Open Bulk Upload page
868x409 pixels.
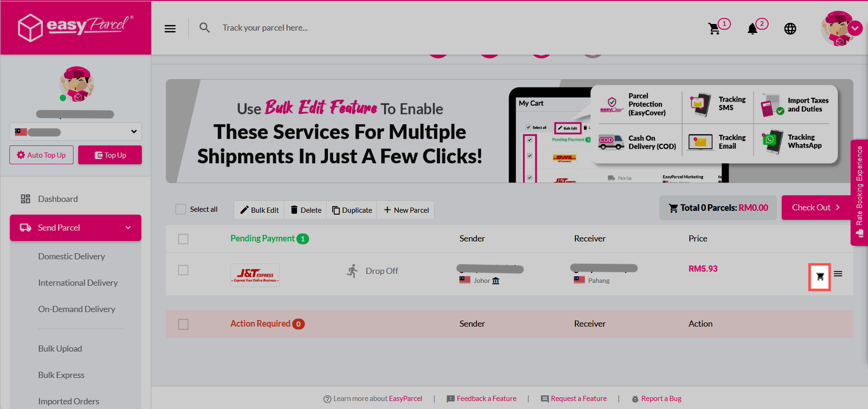tap(60, 349)
